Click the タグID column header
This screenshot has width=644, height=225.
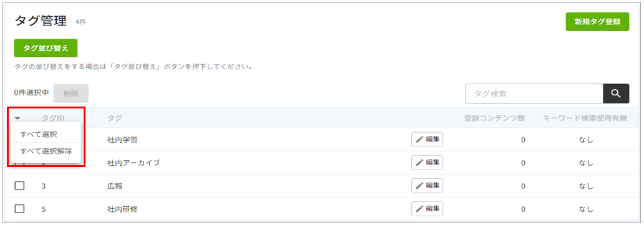(x=53, y=118)
